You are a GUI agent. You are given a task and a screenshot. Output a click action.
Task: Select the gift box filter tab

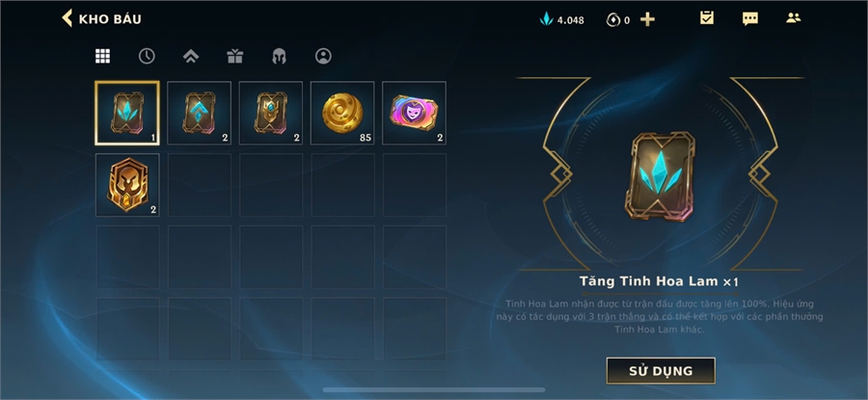235,56
